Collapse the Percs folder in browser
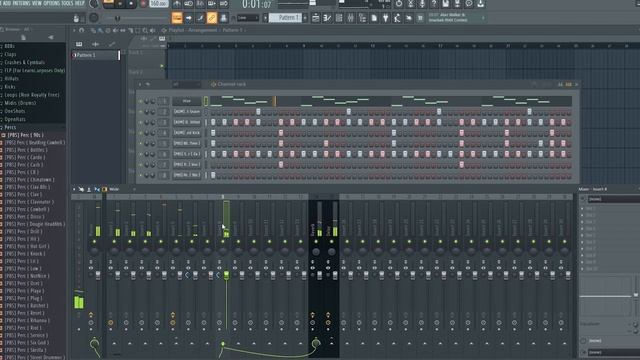Viewport: 640px width, 360px height. click(10, 128)
